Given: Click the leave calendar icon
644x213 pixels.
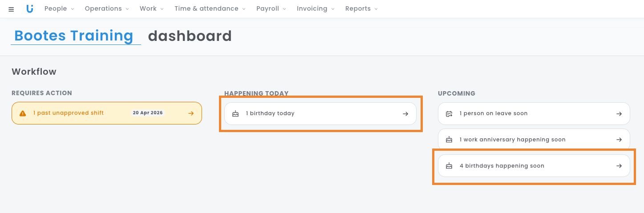Looking at the screenshot, I should (x=449, y=114).
